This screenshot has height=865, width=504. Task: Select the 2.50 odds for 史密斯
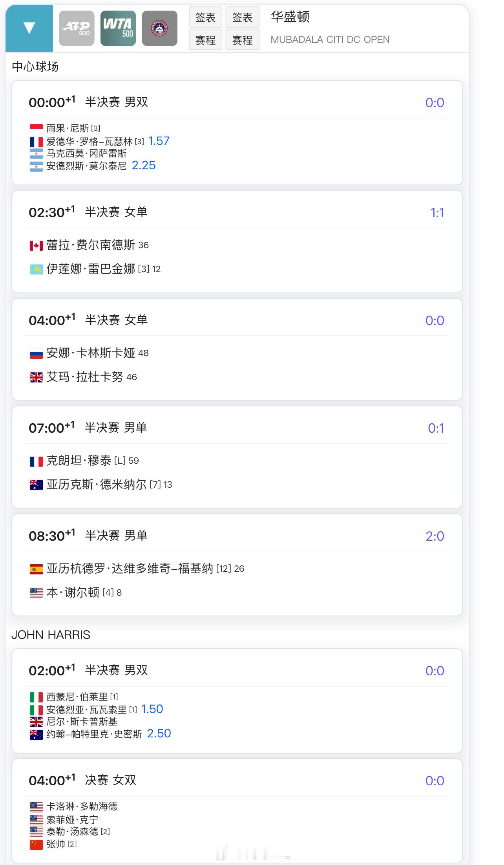(159, 733)
